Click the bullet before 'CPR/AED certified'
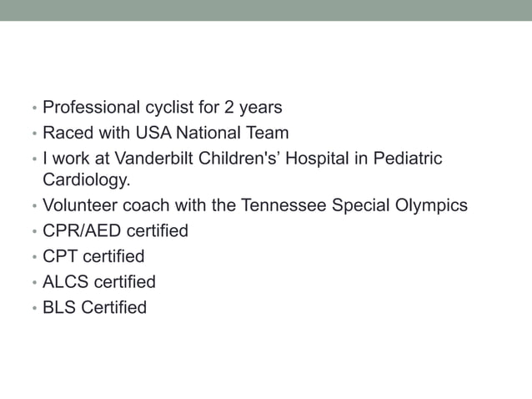532x399 pixels. tap(34, 231)
